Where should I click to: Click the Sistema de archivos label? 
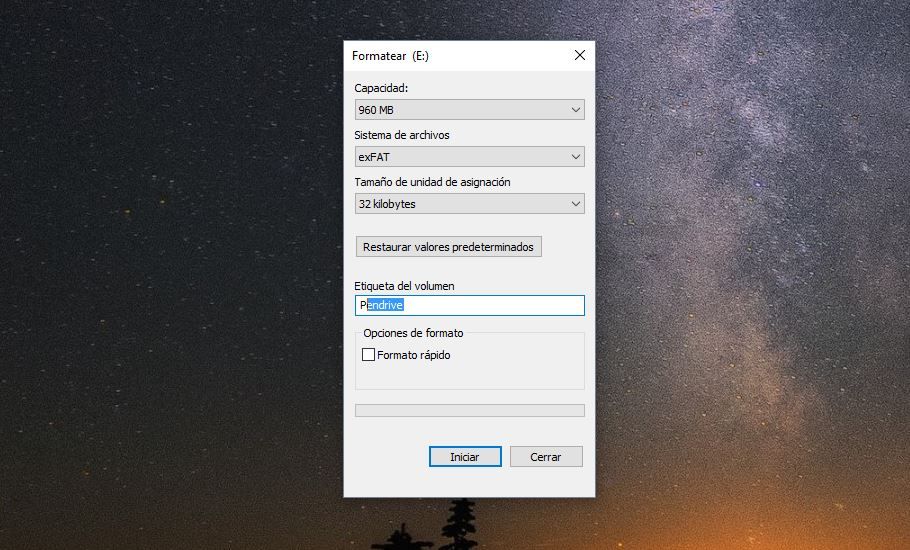coord(402,135)
